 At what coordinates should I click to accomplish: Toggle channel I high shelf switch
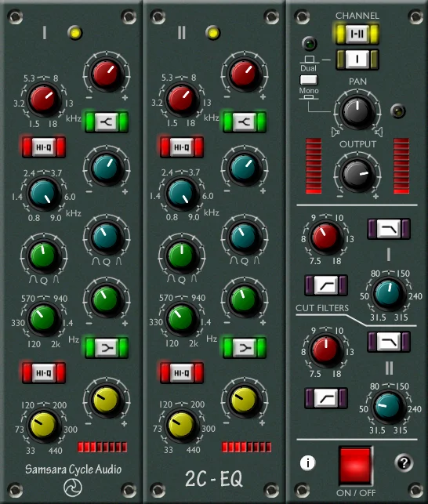107,122
